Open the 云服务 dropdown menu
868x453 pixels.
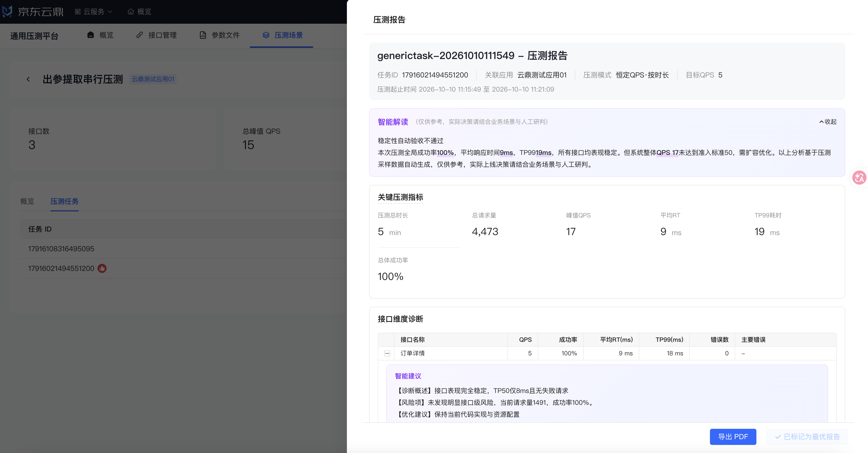point(93,12)
